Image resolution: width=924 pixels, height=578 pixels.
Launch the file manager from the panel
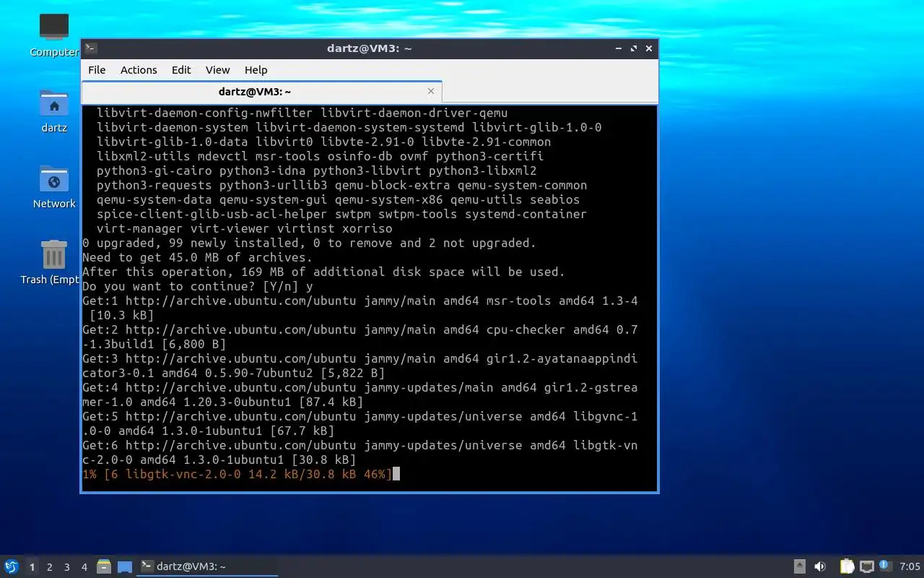104,566
